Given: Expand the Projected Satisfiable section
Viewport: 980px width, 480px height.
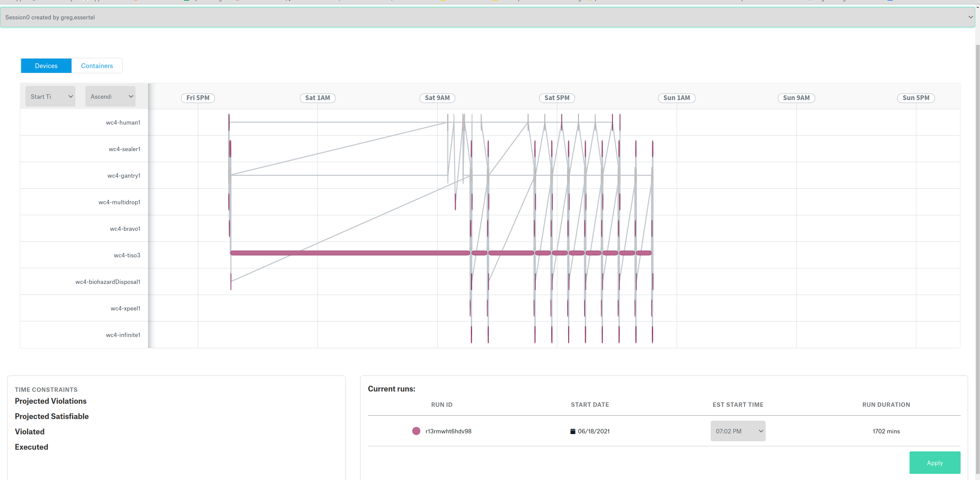Looking at the screenshot, I should (52, 416).
